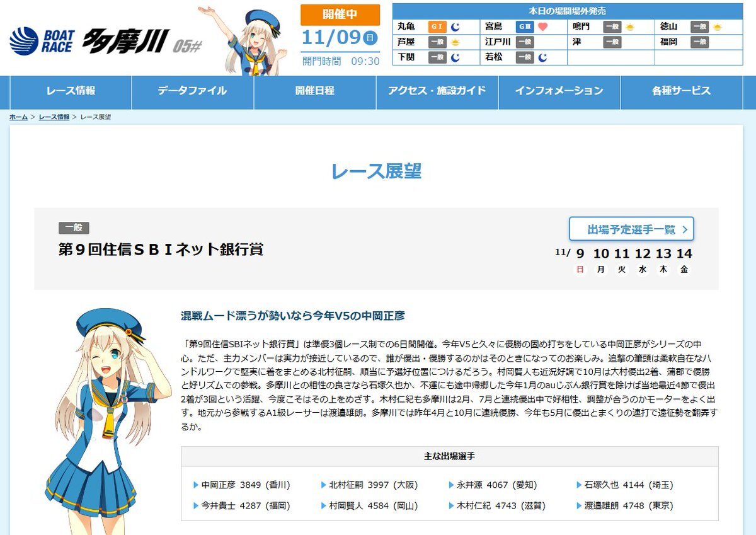Click the 開催中 status label
Screen dimensions: 756x535
pos(340,15)
